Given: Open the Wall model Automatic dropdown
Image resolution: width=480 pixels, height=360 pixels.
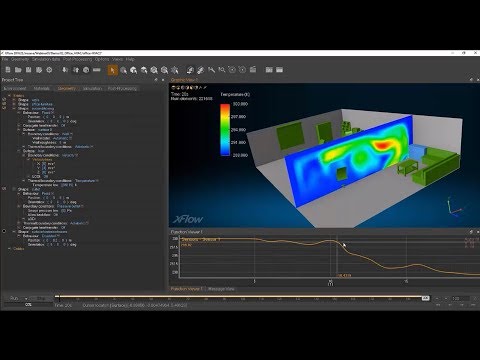Looking at the screenshot, I should pos(62,138).
